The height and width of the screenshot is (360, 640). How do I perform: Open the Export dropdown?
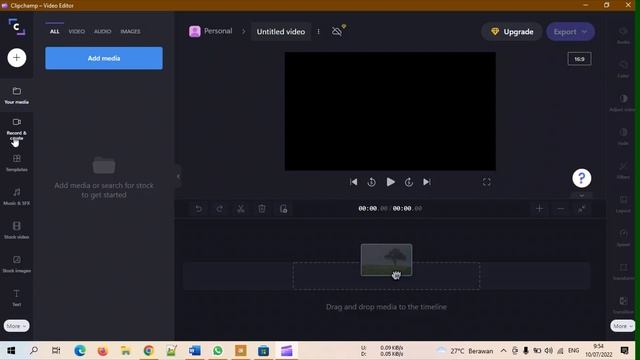pyautogui.click(x=571, y=31)
